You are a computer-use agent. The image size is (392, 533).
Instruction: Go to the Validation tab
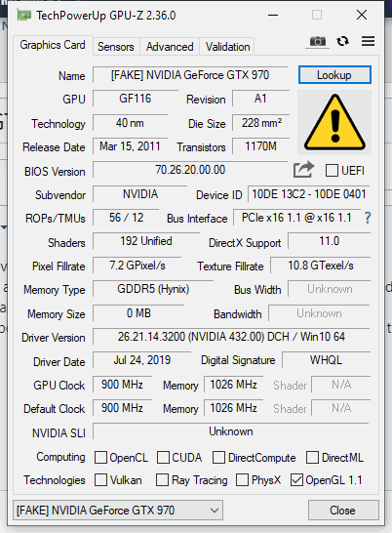[x=227, y=47]
